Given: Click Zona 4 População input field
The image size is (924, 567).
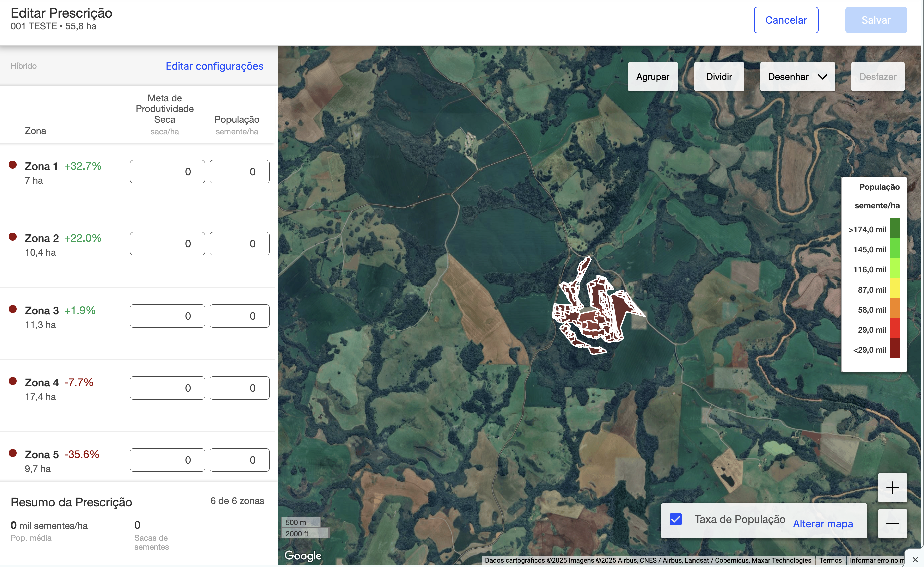Looking at the screenshot, I should coord(239,388).
